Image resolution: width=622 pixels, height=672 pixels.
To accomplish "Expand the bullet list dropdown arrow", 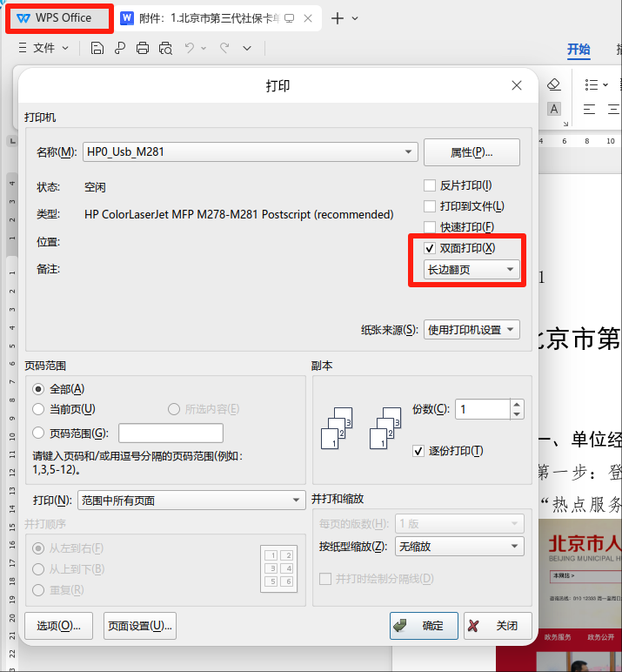I will click(x=605, y=84).
